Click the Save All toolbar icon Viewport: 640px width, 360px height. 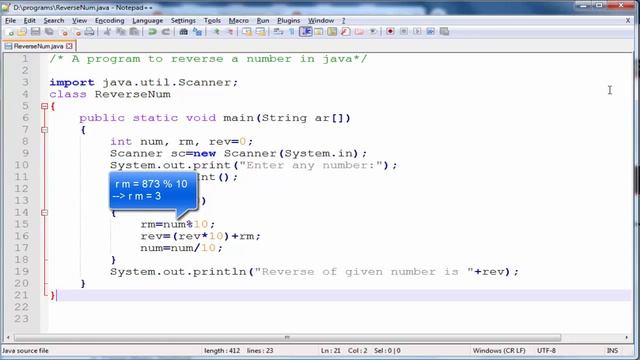point(49,32)
